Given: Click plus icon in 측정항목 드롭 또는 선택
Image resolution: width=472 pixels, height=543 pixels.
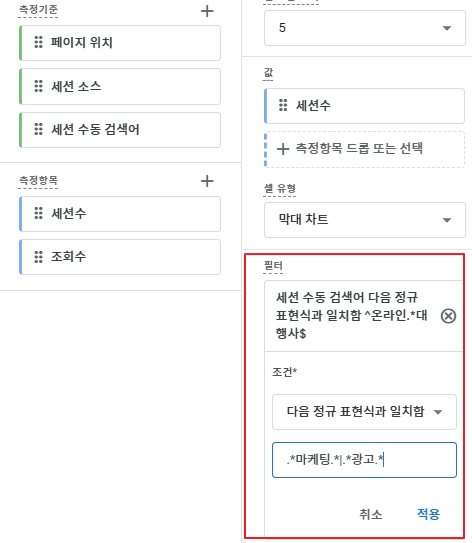Looking at the screenshot, I should 283,149.
